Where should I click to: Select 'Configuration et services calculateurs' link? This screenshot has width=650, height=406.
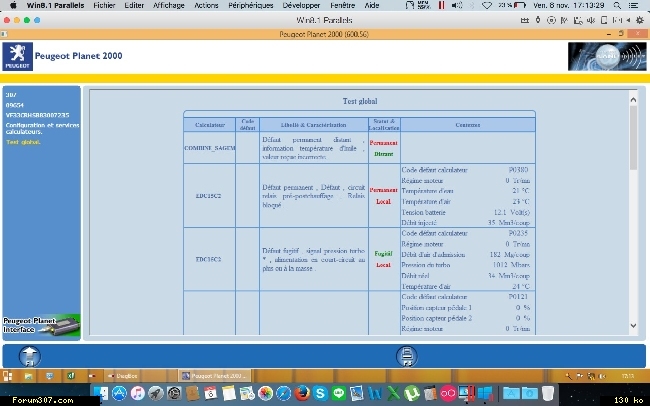click(x=40, y=131)
